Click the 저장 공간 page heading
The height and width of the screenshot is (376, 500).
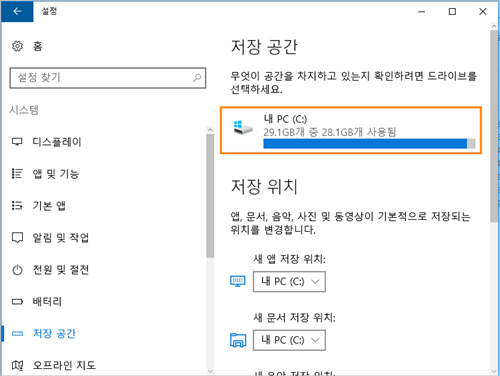click(x=264, y=47)
